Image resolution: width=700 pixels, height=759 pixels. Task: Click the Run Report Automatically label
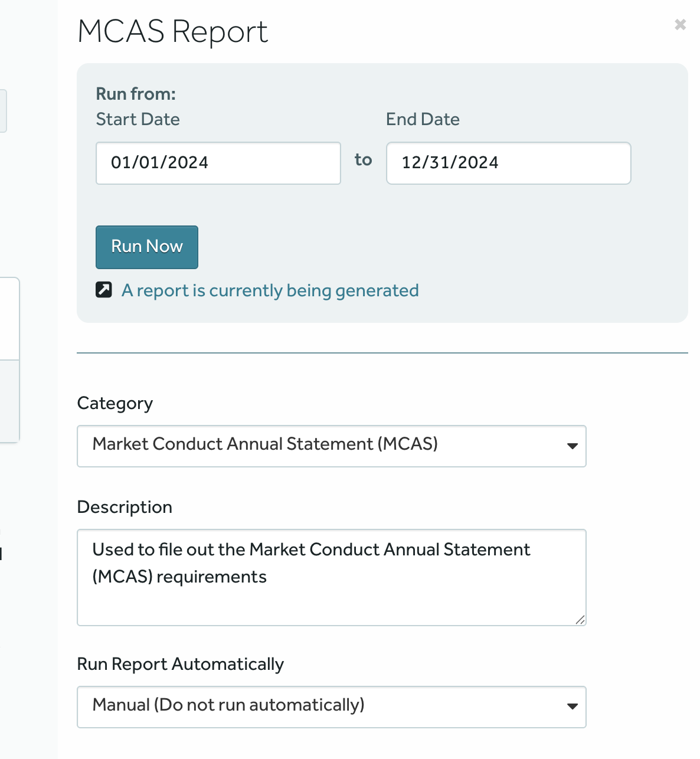click(x=180, y=664)
